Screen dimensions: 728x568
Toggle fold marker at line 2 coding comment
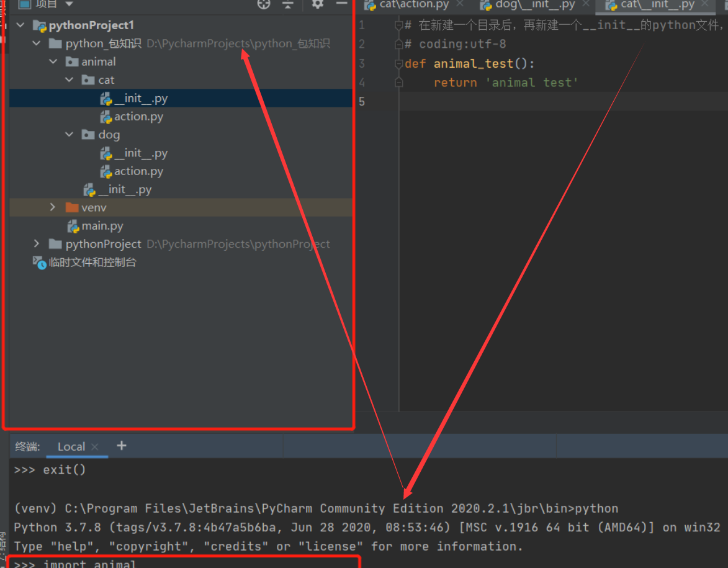[x=398, y=44]
